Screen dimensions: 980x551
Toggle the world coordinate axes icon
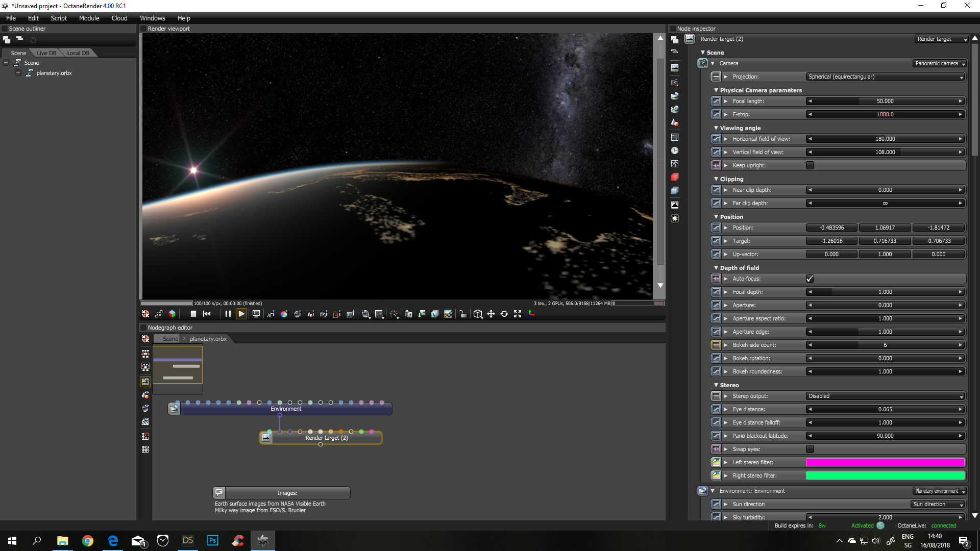pyautogui.click(x=531, y=314)
